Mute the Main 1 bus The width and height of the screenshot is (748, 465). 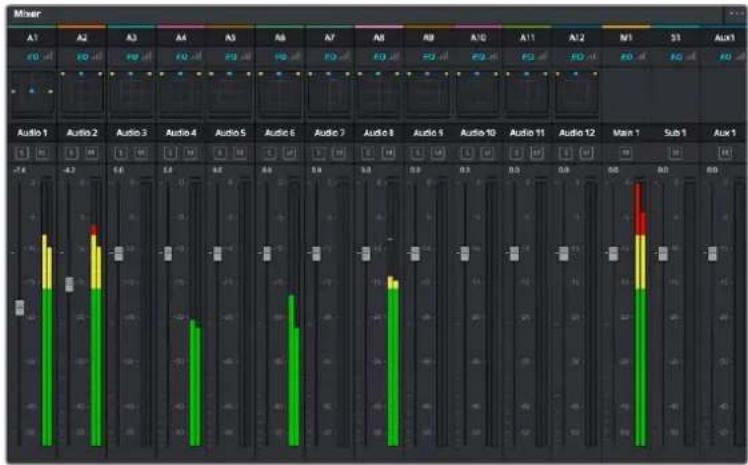coord(626,153)
